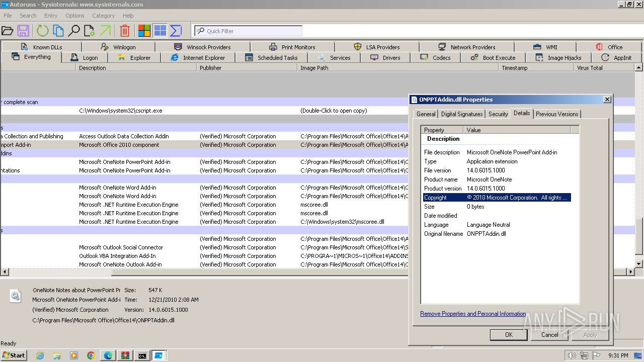644x362 pixels.
Task: Select the Boot Execute tab
Action: [x=493, y=58]
